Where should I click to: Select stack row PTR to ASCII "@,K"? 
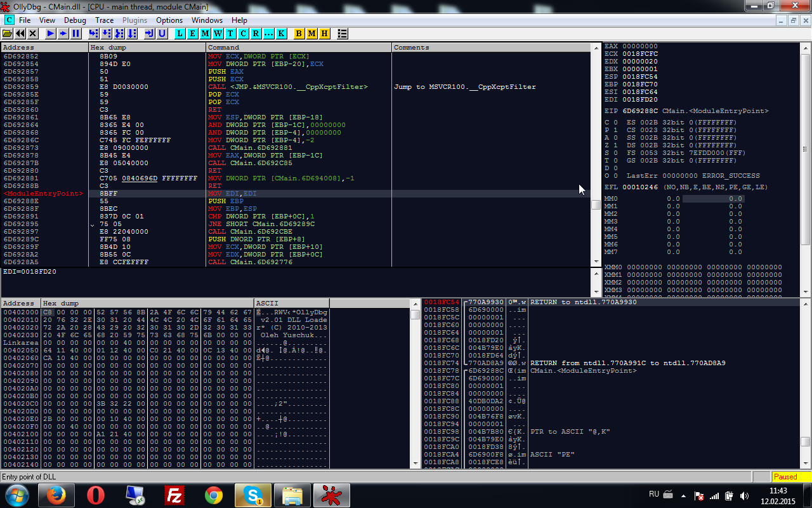pyautogui.click(x=610, y=432)
